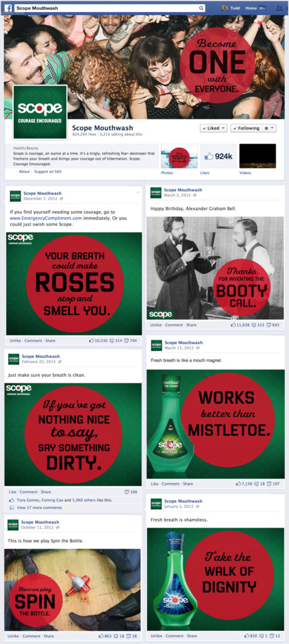Screen dimensions: 289x644
Task: Toggle the Following button on the page
Action: [x=248, y=128]
